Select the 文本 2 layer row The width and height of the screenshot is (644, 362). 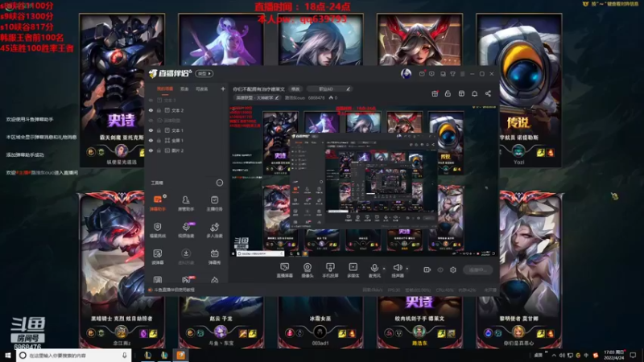pos(187,110)
